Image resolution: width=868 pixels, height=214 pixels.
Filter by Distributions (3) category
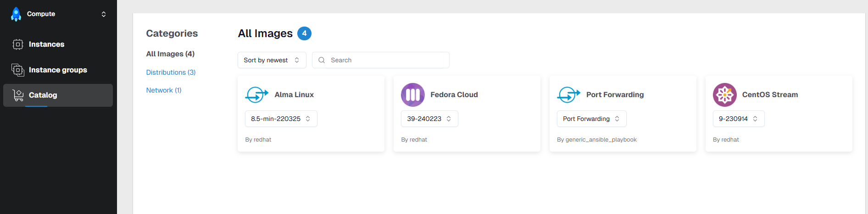click(171, 72)
